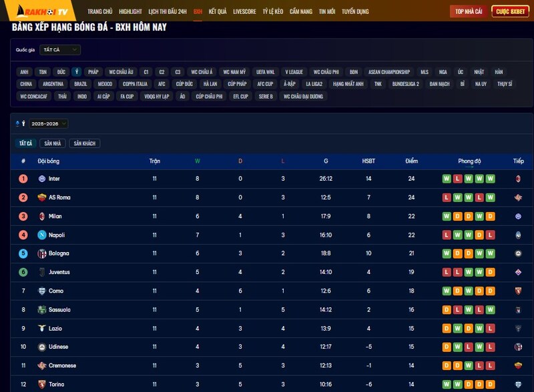The height and width of the screenshot is (392, 534).
Task: Click the Napoli club crest
Action: click(41, 235)
